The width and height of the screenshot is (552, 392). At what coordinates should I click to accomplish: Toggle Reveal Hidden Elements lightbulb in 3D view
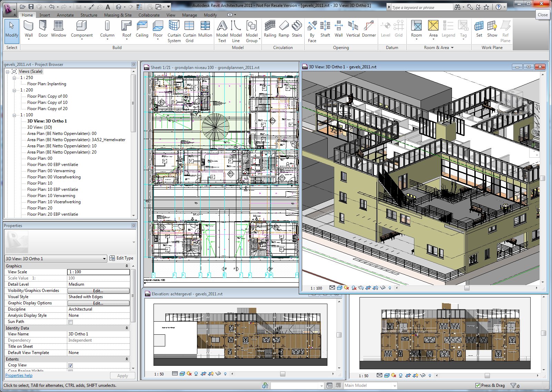click(x=390, y=288)
